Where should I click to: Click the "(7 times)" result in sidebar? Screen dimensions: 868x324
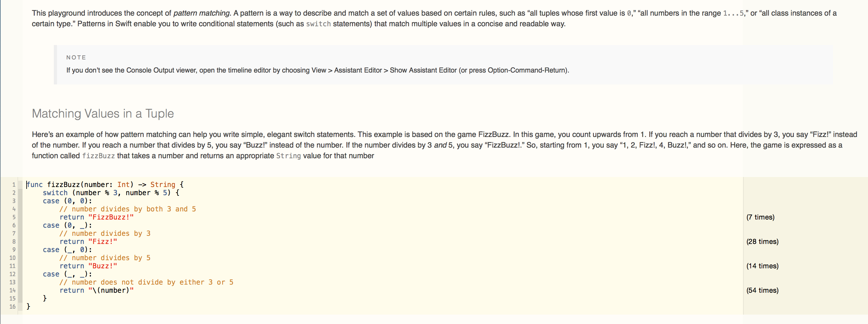760,217
